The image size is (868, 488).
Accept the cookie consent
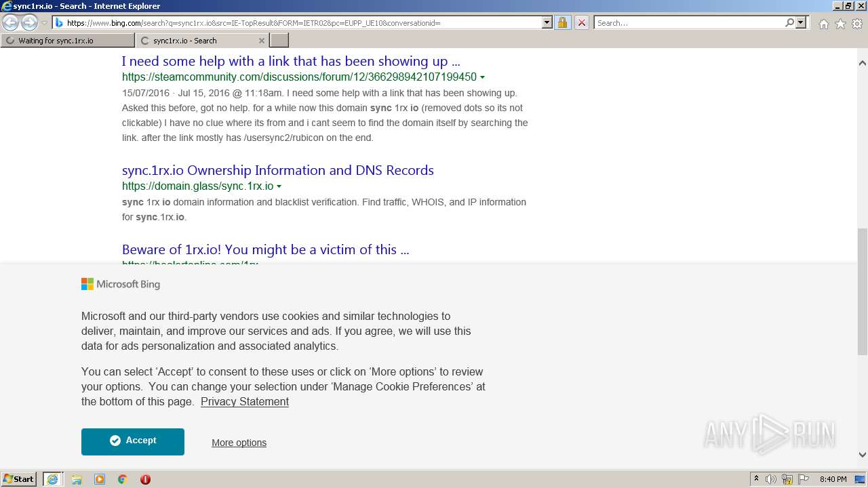coord(133,441)
